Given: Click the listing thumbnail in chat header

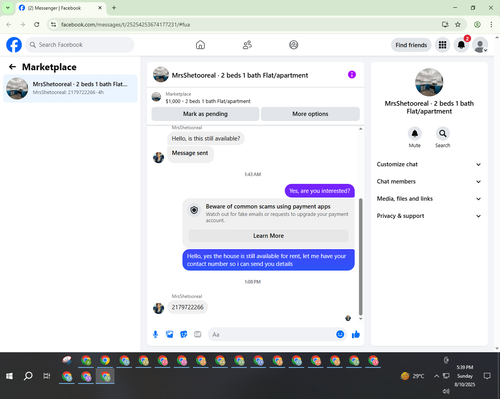Looking at the screenshot, I should click(161, 75).
